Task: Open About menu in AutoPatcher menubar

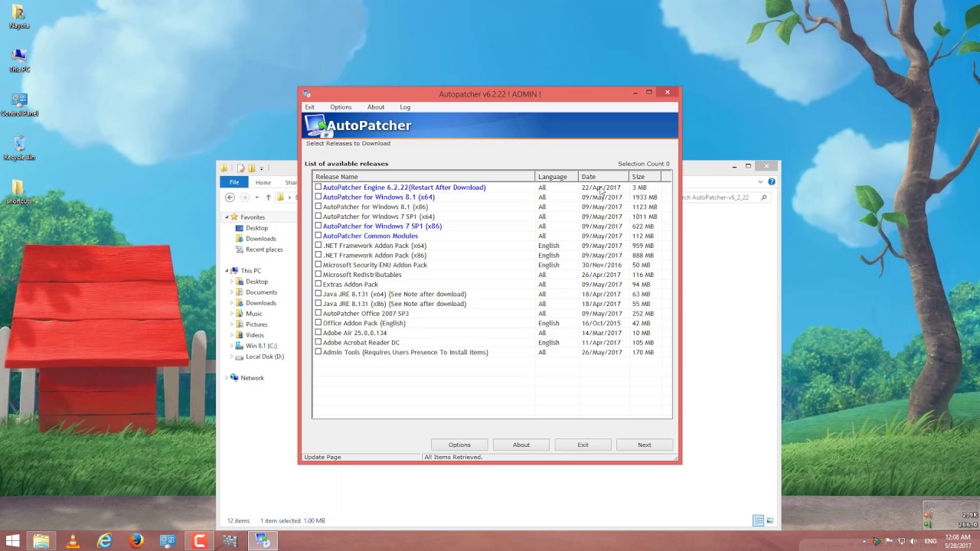Action: click(x=375, y=107)
